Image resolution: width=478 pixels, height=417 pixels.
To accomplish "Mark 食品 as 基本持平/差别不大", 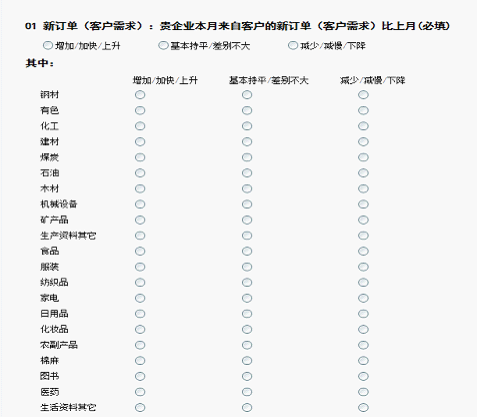I will (247, 251).
